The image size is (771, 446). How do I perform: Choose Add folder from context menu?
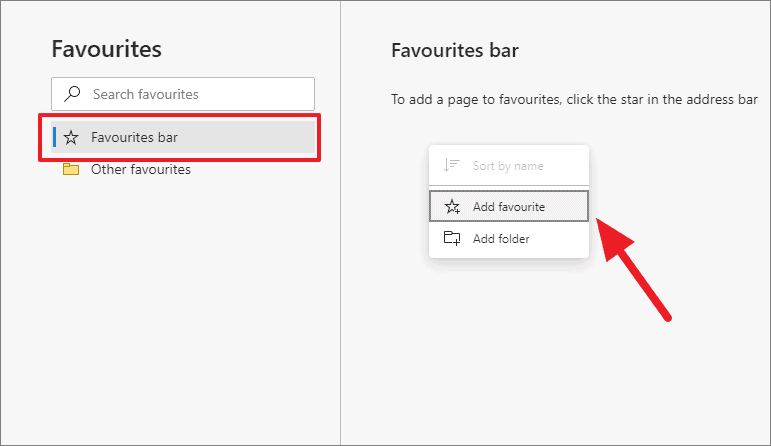coord(509,238)
